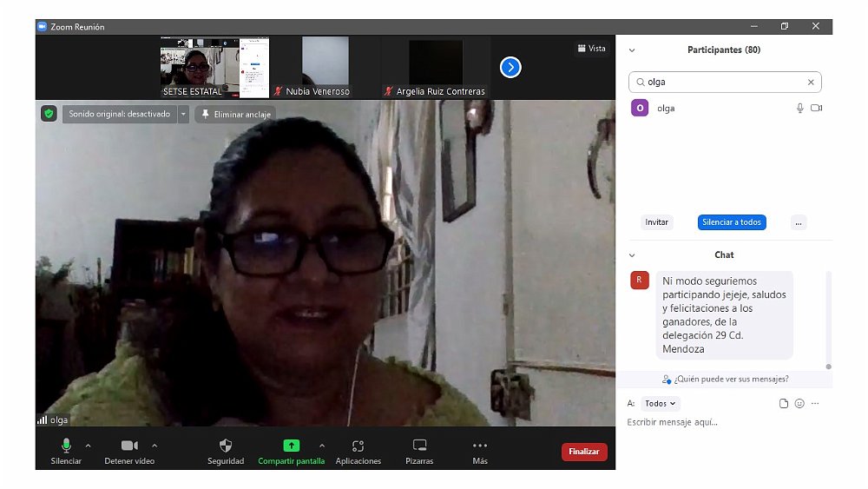
Task: Open the Todos recipient dropdown
Action: pyautogui.click(x=661, y=403)
